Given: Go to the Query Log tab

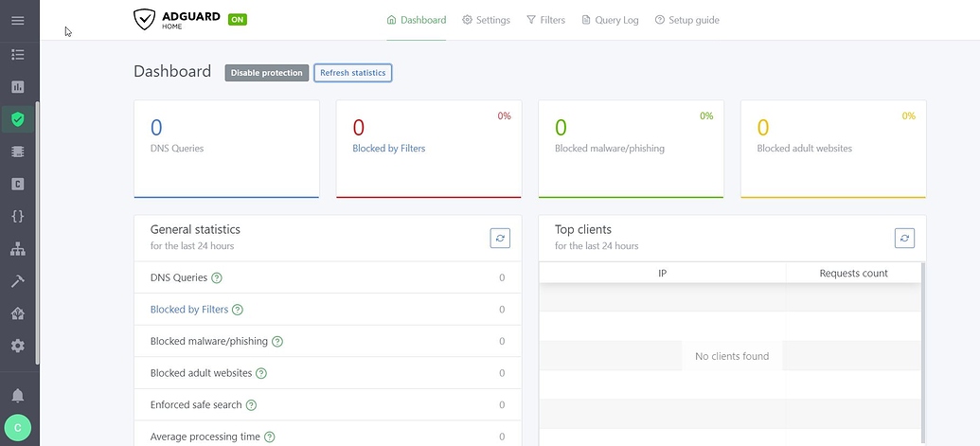Looking at the screenshot, I should (x=610, y=20).
